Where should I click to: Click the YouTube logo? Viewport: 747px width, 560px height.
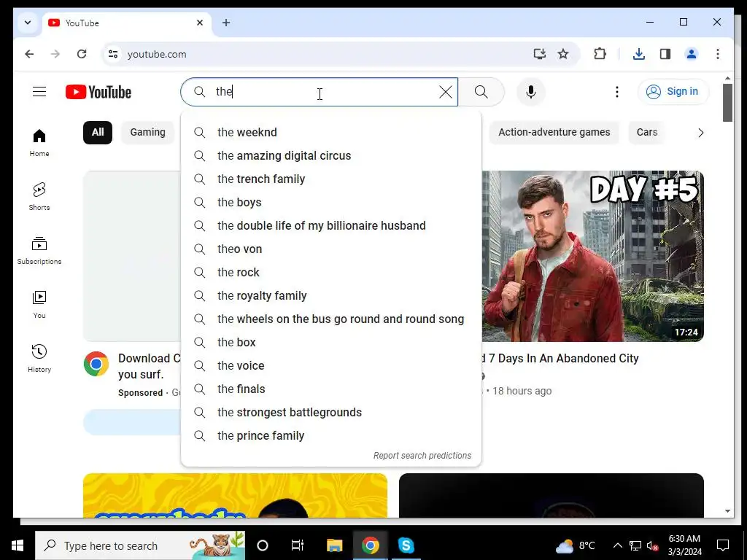pos(98,92)
